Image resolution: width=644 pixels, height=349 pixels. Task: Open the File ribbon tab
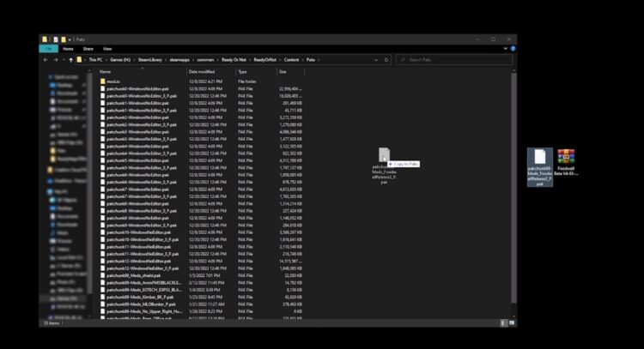coord(47,49)
